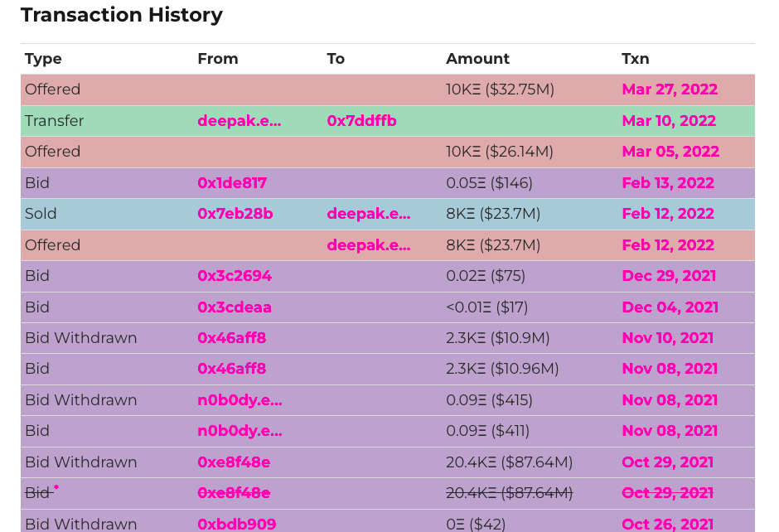This screenshot has height=532, width=779.
Task: Open the Feb 13, 2022 transaction link
Action: coord(668,183)
